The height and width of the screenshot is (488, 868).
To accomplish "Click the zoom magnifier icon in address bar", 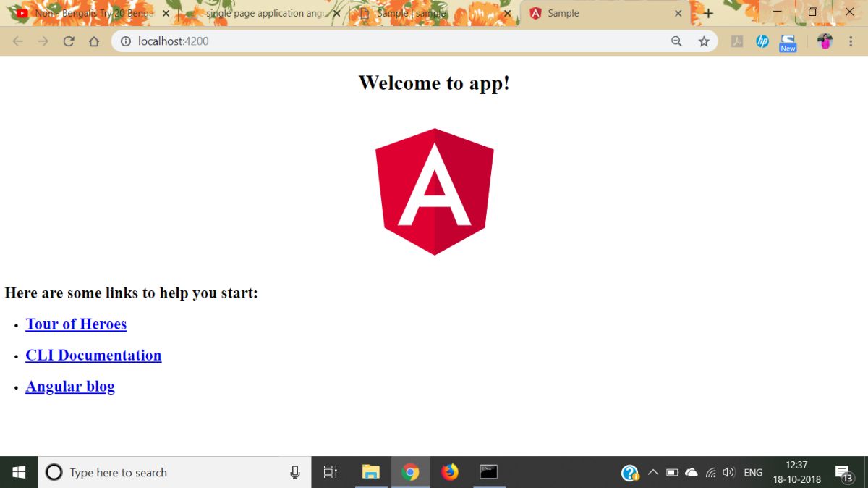I will 676,41.
